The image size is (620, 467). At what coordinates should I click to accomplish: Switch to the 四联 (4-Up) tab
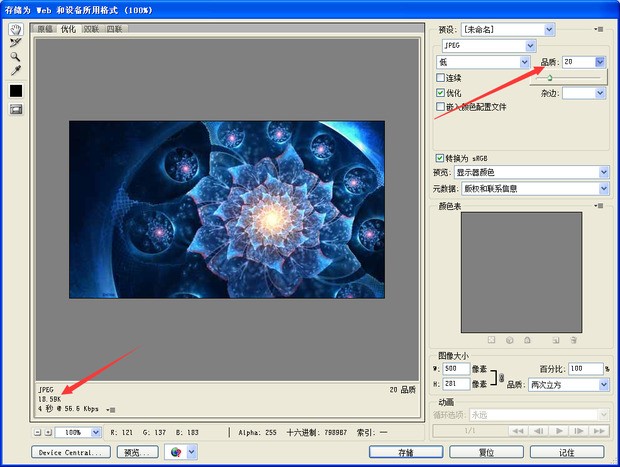[x=115, y=30]
